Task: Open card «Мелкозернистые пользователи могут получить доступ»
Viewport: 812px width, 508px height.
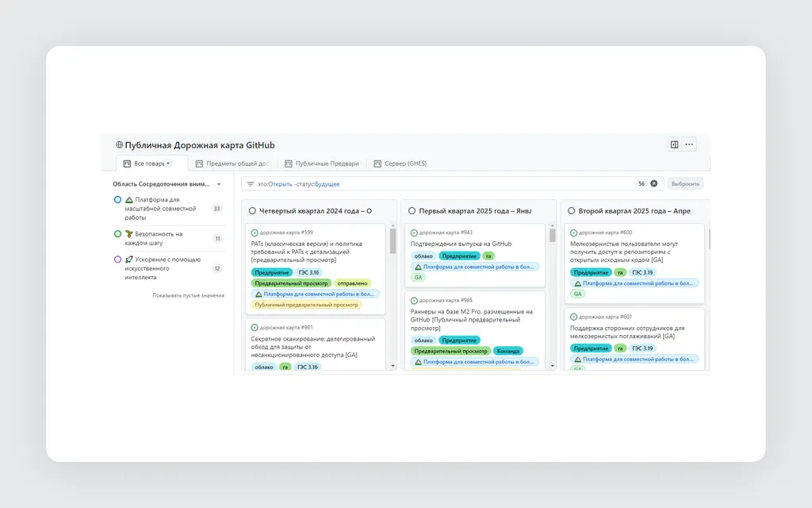Action: pyautogui.click(x=624, y=252)
